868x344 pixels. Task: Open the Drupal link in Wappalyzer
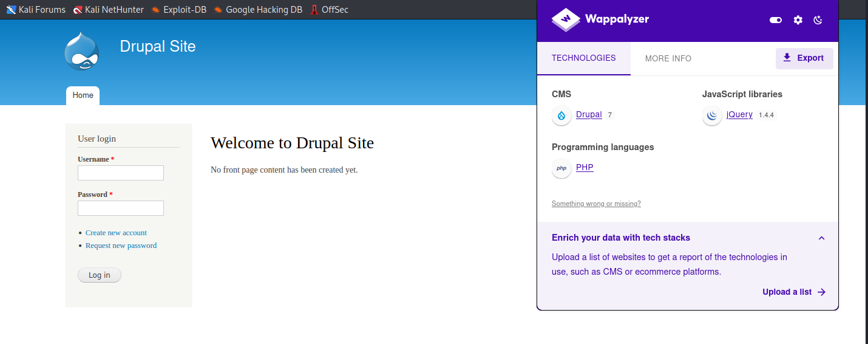point(589,114)
